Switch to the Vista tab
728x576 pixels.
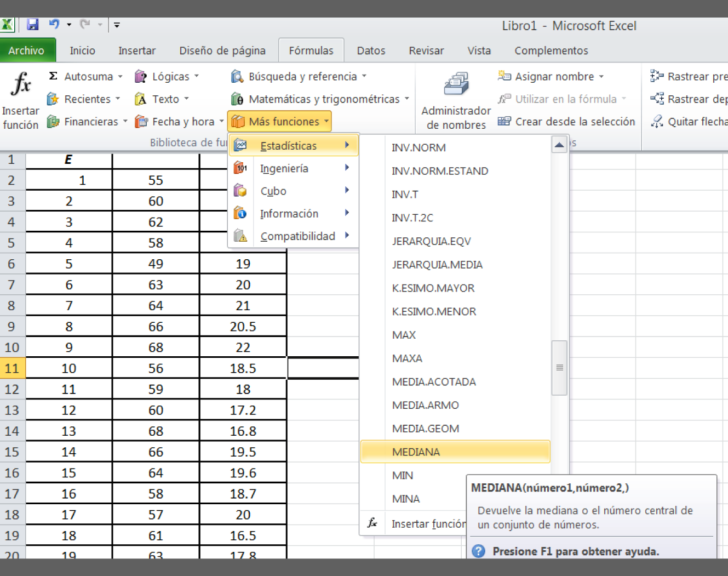[479, 50]
